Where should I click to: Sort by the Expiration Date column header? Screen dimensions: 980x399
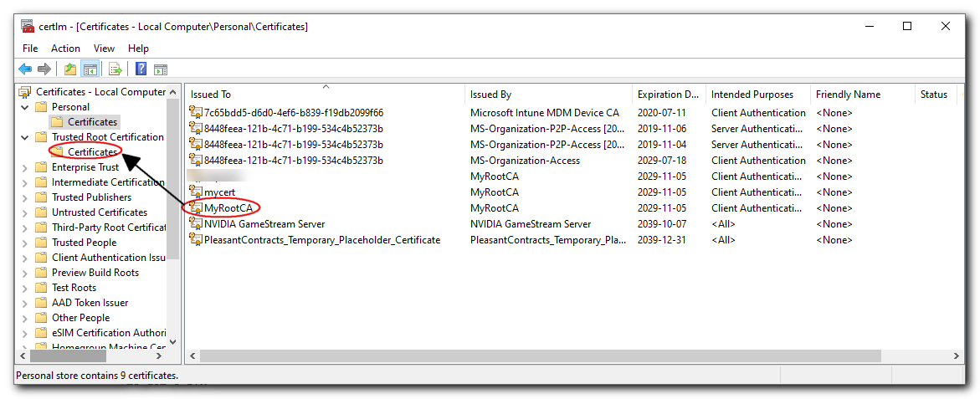[x=669, y=95]
